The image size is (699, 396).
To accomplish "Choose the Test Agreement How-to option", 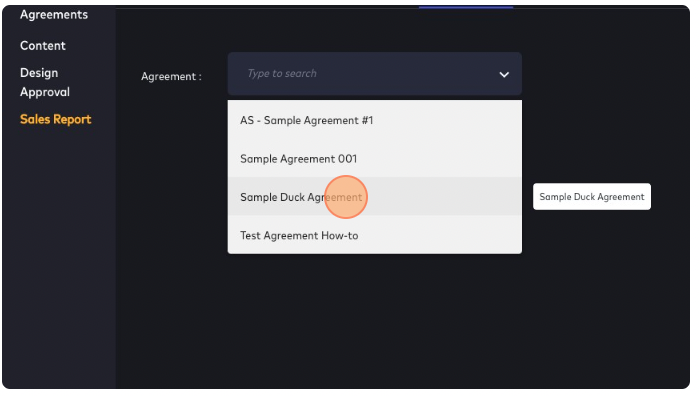I will pos(374,235).
